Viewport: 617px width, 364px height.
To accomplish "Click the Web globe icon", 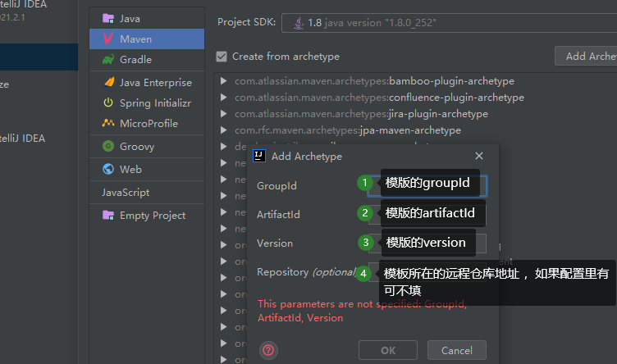I will pyautogui.click(x=108, y=169).
